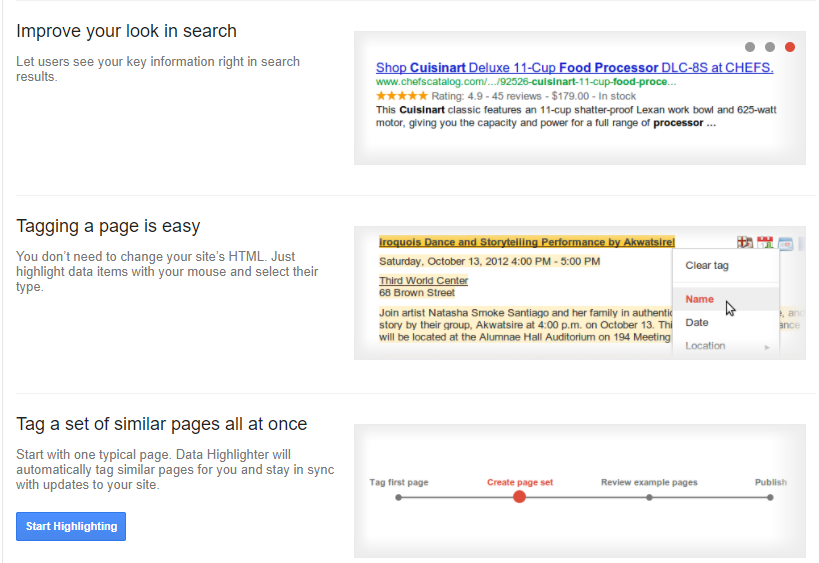Click the orange star rating icons

[x=402, y=97]
